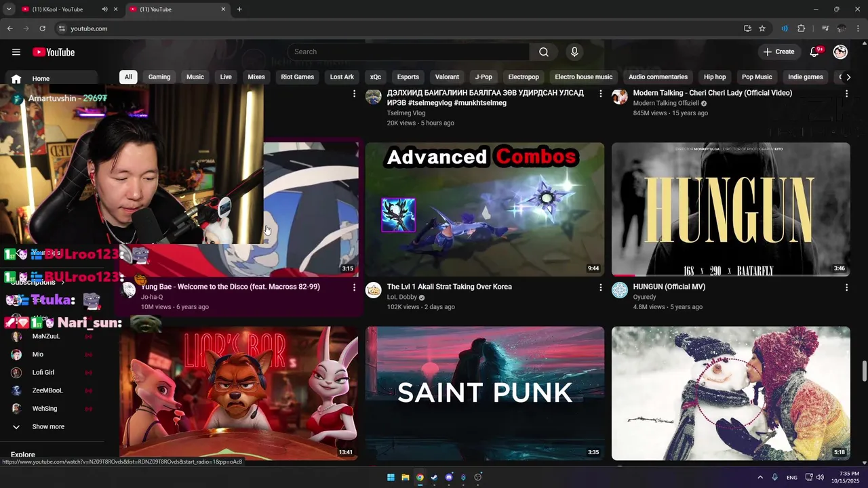Open WehSing subscription
The image size is (868, 488).
45,409
